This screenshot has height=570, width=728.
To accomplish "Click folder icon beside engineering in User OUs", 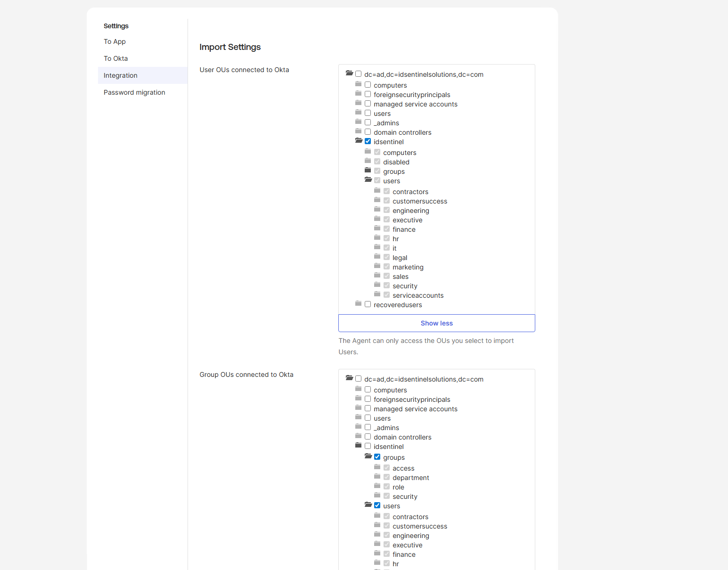I will pyautogui.click(x=377, y=210).
